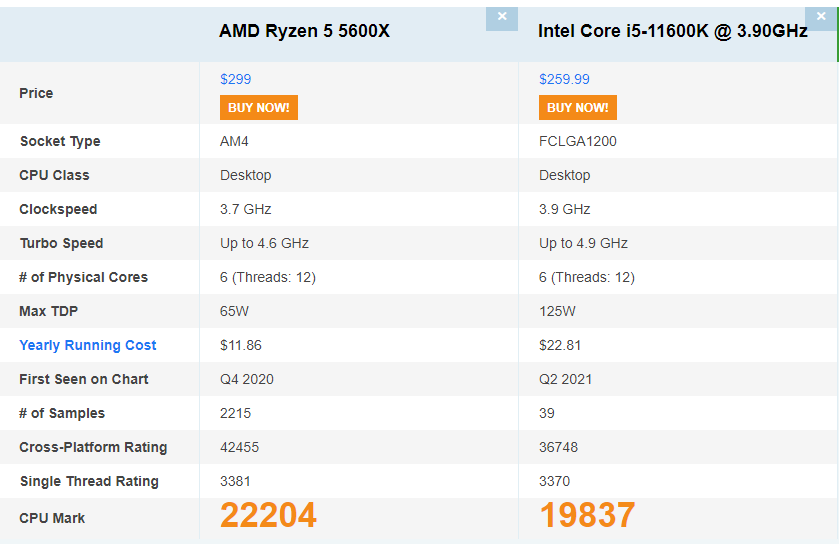Image resolution: width=839 pixels, height=544 pixels.
Task: Select the AM4 socket value
Action: point(234,141)
